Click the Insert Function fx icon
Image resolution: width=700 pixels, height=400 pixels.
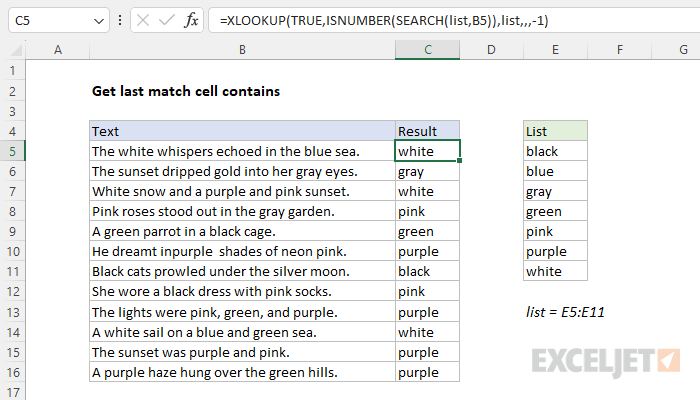pyautogui.click(x=191, y=20)
